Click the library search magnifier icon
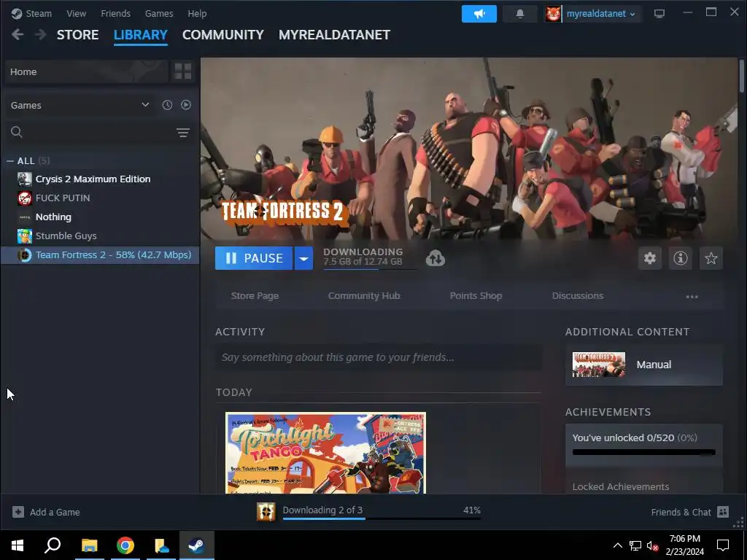 point(17,132)
